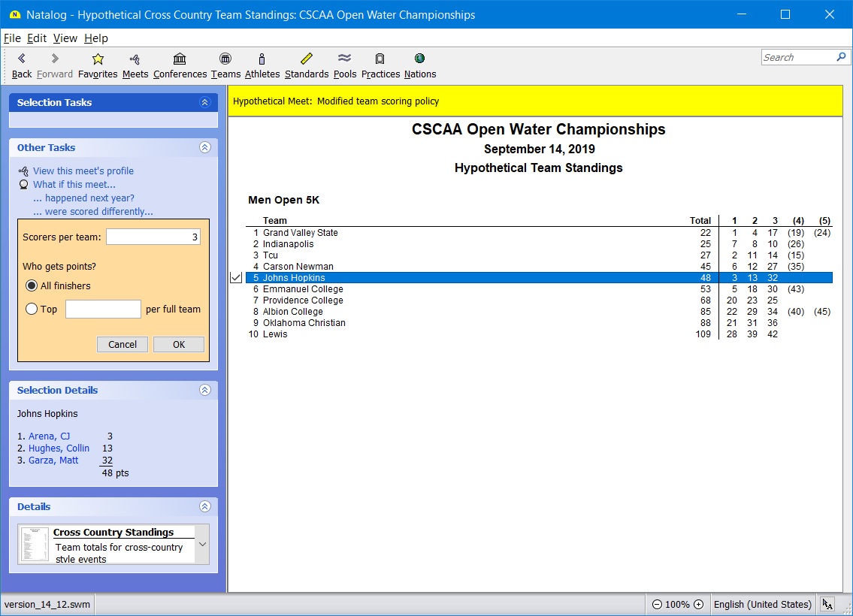
Task: Open the Athletes toolbar icon
Action: 262,59
